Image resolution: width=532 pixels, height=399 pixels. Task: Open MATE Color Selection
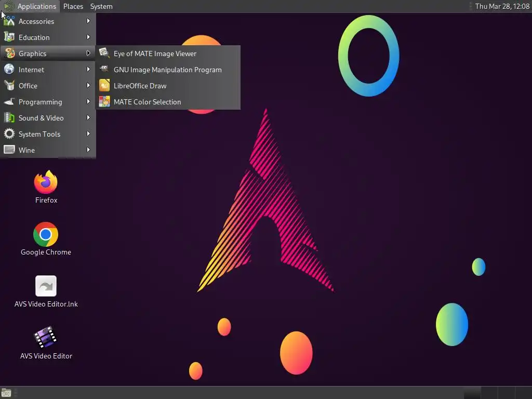pyautogui.click(x=168, y=102)
